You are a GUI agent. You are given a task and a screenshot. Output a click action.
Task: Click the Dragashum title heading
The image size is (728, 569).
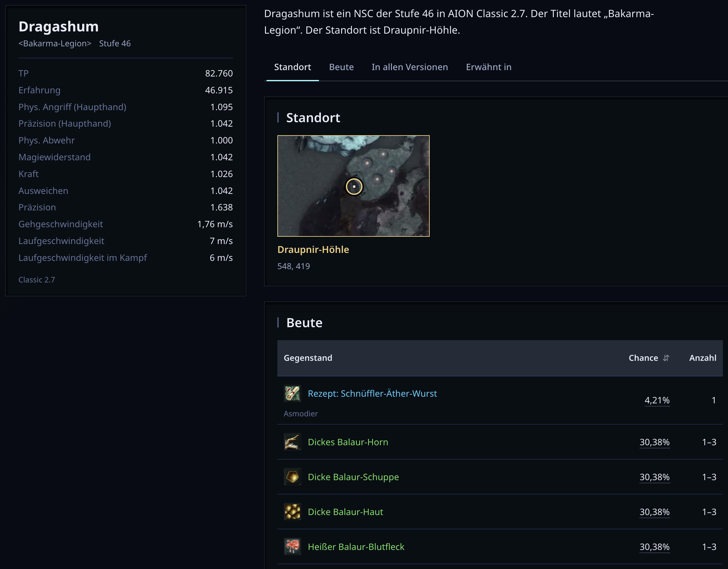(x=59, y=27)
